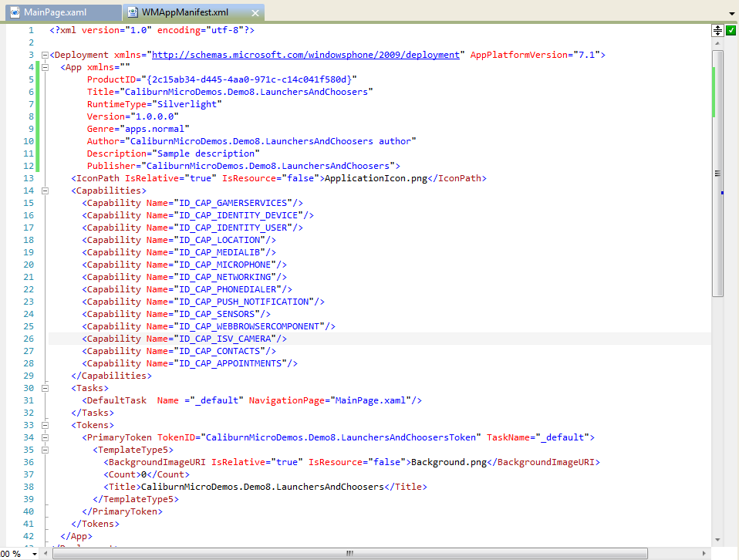
Task: Click the MainPage.xaml tab file icon
Action: [15, 12]
